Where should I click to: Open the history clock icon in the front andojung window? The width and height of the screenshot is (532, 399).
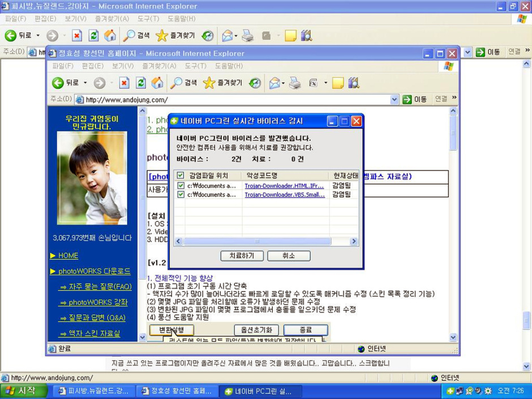[255, 83]
